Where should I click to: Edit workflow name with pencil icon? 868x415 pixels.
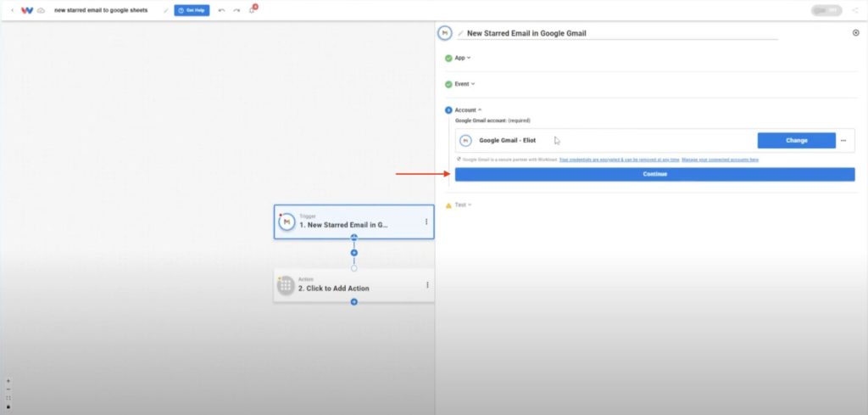pyautogui.click(x=166, y=10)
